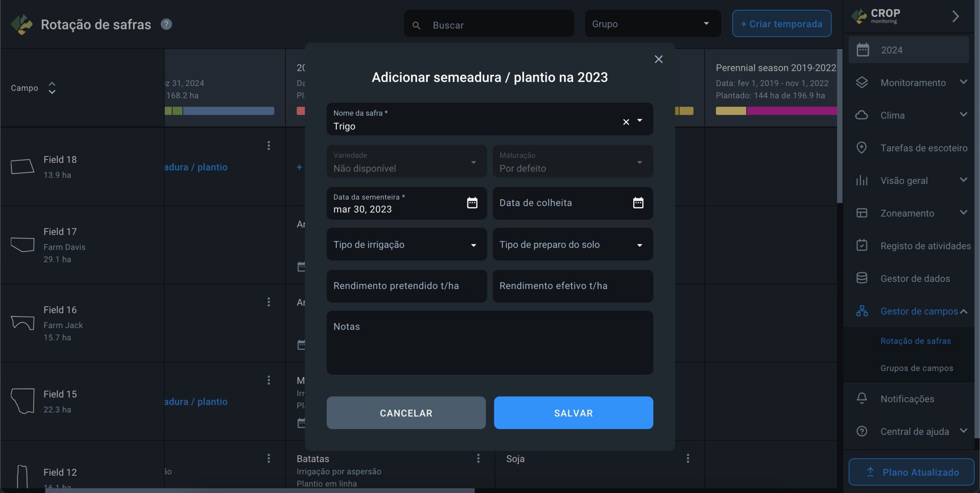Open the 2024 calendar season selector

908,50
